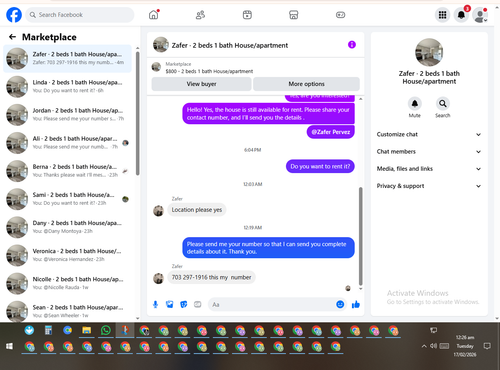Send a thumbs-up like
Viewport: 500px width, 370px height.
tap(356, 304)
